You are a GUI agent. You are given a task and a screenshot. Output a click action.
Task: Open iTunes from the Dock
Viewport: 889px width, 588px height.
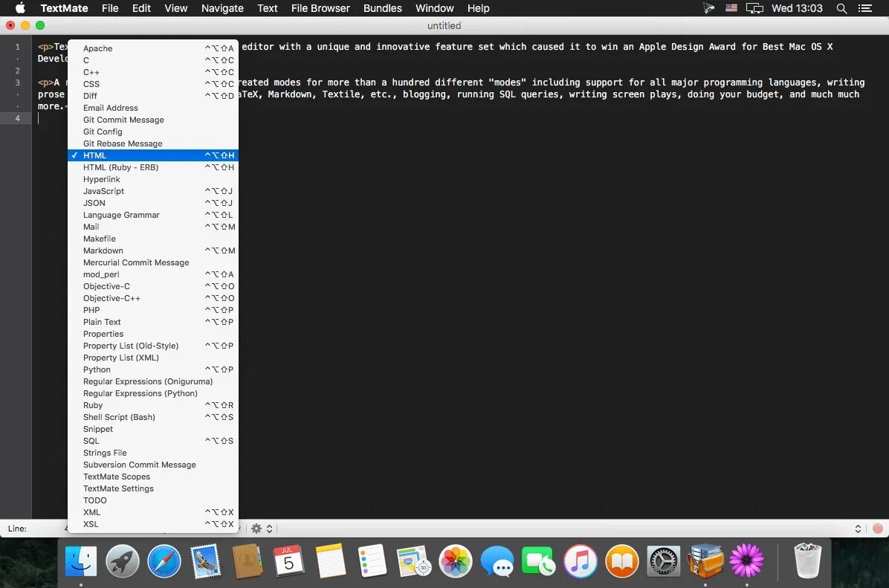(x=580, y=560)
